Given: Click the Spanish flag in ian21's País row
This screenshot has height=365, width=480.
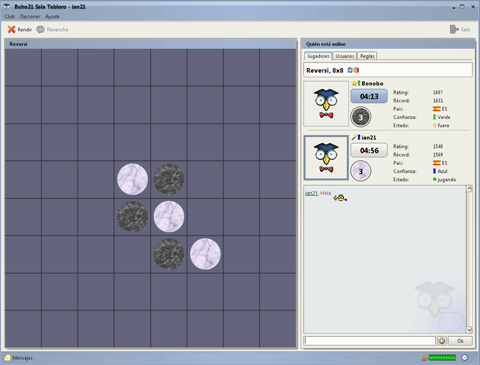Looking at the screenshot, I should click(x=436, y=163).
